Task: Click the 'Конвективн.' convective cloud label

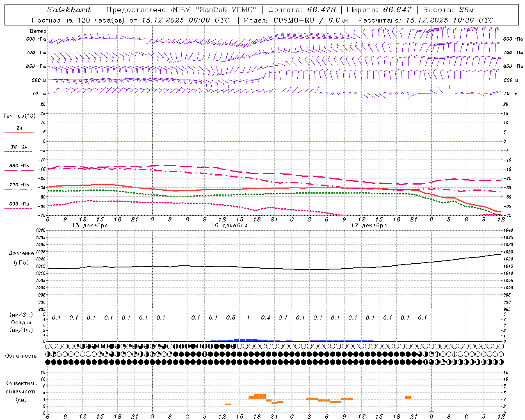Action: point(21,383)
